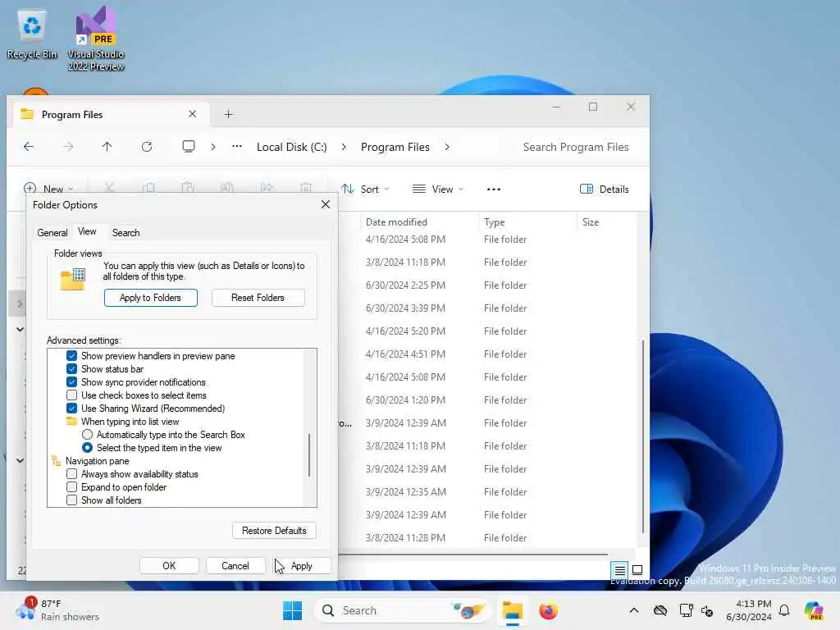
Task: Click the Share icon in toolbar
Action: coord(267,188)
